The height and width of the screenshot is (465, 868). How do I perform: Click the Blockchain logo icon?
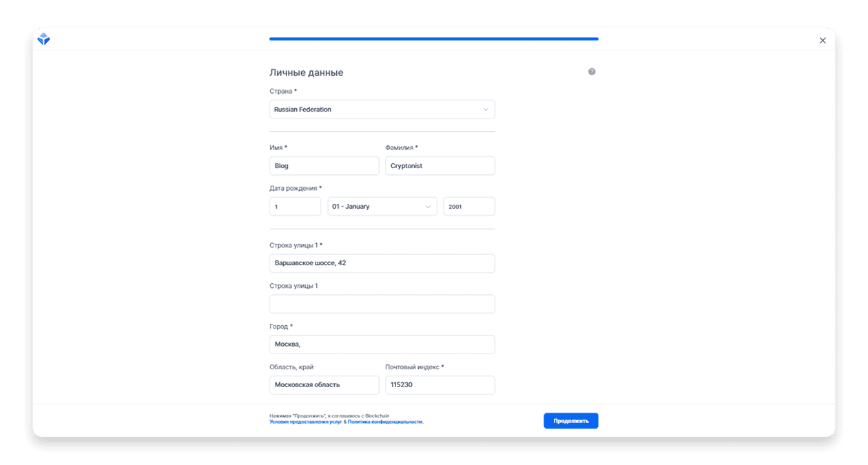pyautogui.click(x=43, y=39)
